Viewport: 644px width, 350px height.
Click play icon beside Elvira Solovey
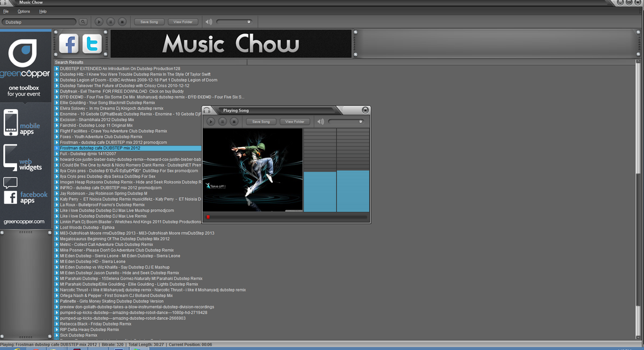[x=57, y=108]
